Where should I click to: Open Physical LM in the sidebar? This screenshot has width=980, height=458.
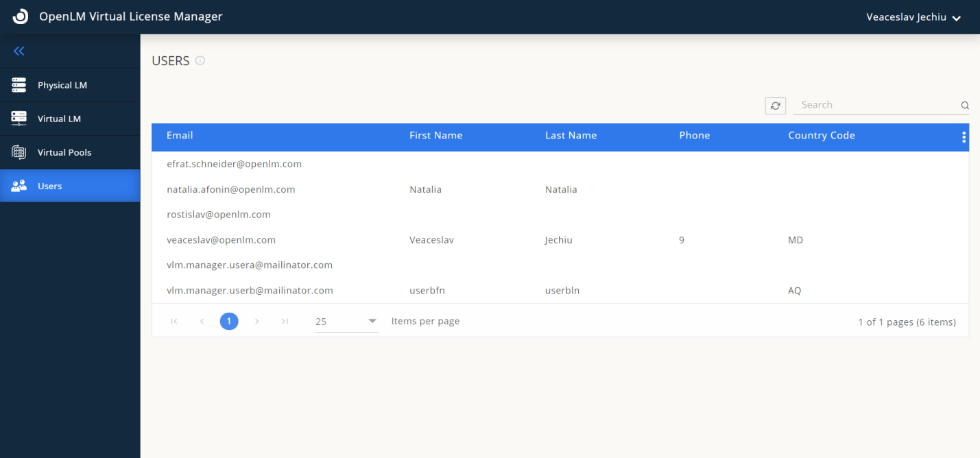[62, 86]
